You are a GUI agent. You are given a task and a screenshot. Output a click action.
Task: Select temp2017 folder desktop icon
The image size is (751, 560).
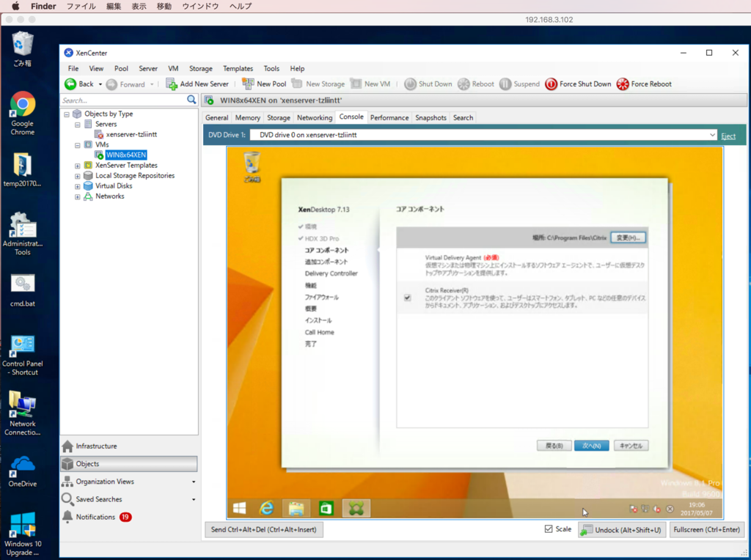point(23,170)
